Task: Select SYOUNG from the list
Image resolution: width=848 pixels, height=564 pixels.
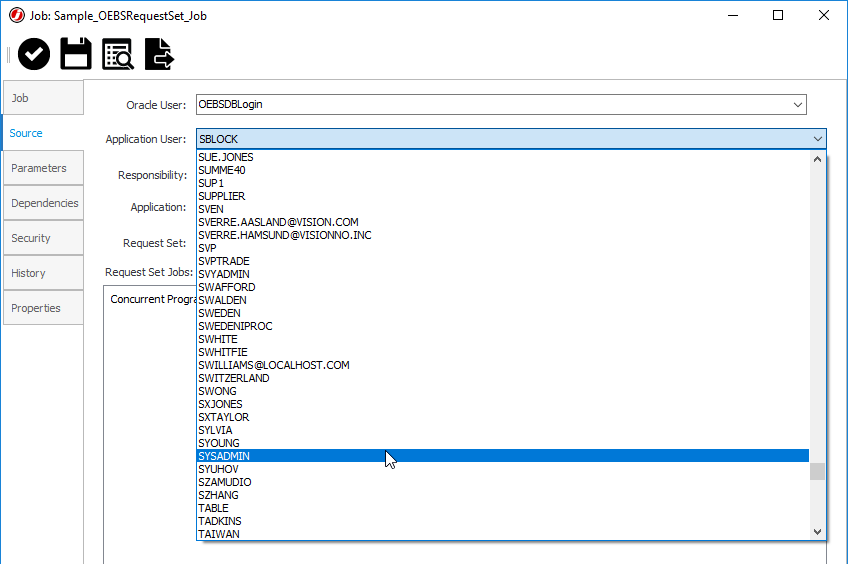Action: click(x=503, y=443)
